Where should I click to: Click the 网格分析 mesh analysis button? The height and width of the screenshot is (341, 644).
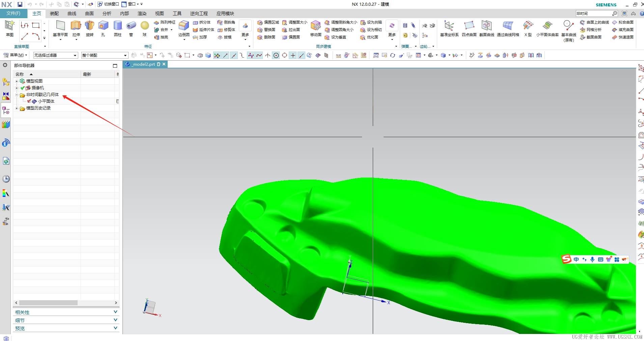point(591,30)
